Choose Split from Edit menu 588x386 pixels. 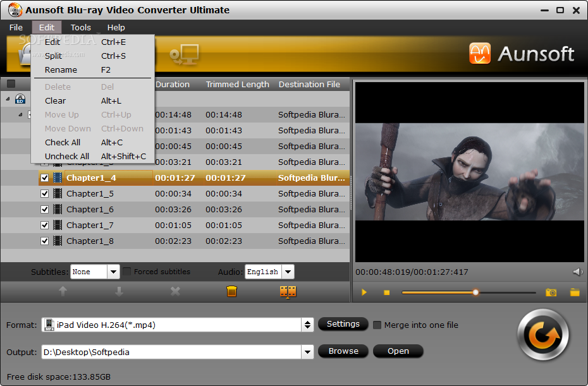92,56
